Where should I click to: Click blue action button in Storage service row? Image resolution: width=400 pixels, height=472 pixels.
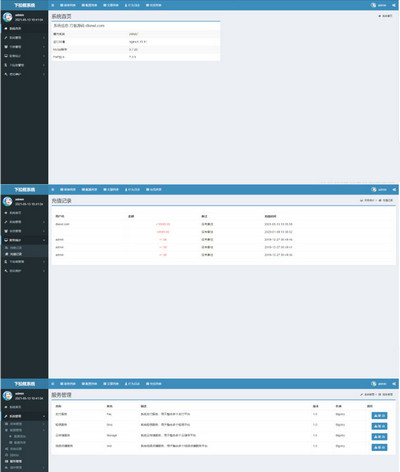click(379, 437)
